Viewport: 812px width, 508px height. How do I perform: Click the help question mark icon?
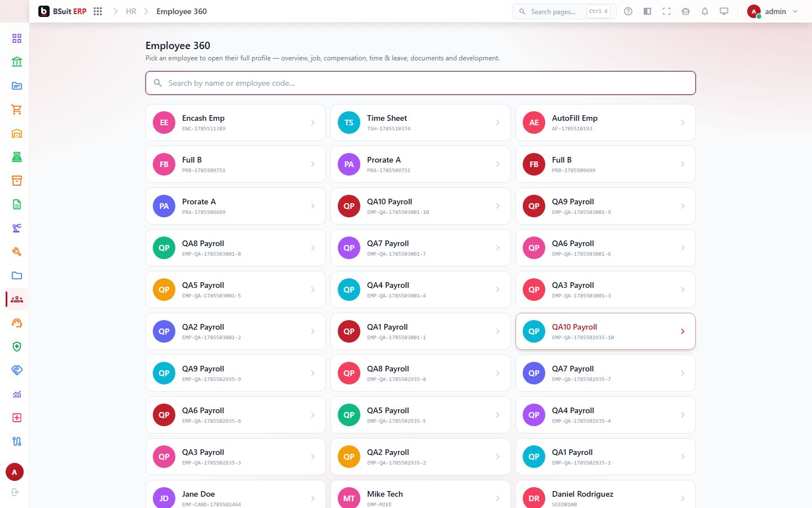[628, 11]
